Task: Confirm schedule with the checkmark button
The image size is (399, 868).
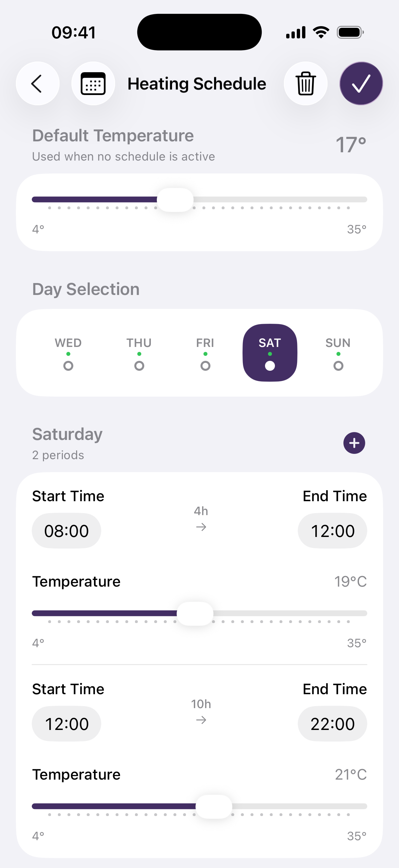Action: pyautogui.click(x=361, y=83)
